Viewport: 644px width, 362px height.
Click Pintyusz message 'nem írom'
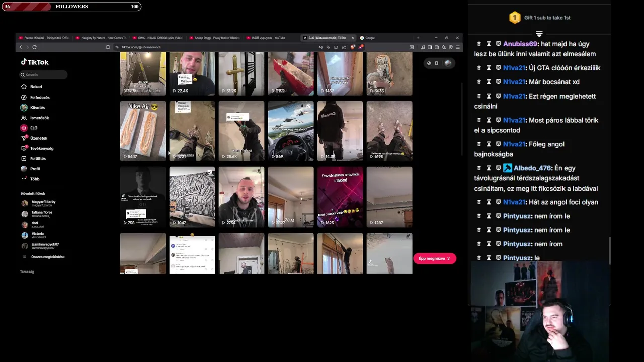point(549,244)
